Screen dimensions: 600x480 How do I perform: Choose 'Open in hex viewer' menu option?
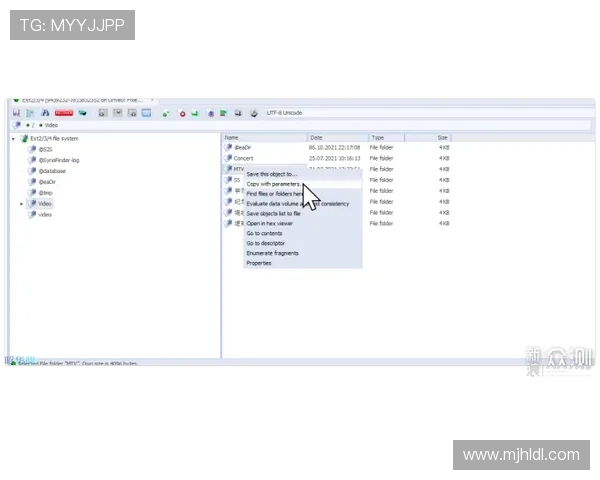pos(268,223)
